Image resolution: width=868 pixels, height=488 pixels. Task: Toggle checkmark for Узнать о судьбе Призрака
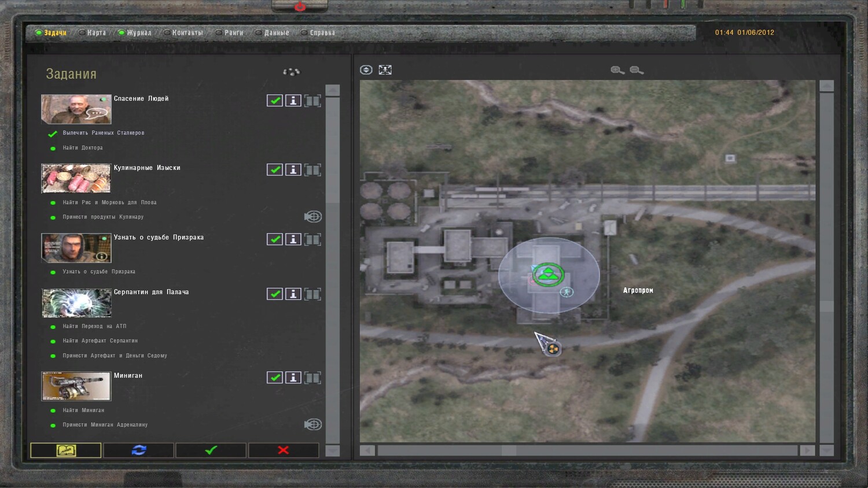(x=274, y=239)
